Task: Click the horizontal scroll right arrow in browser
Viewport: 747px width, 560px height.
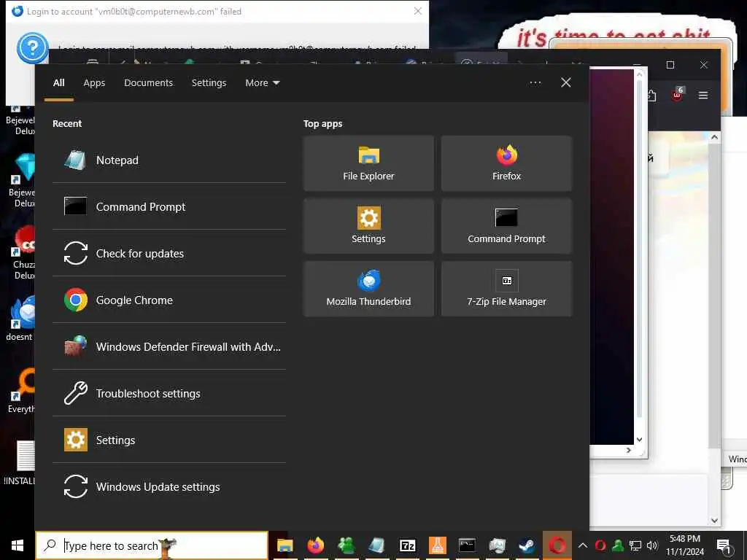Action: (628, 450)
